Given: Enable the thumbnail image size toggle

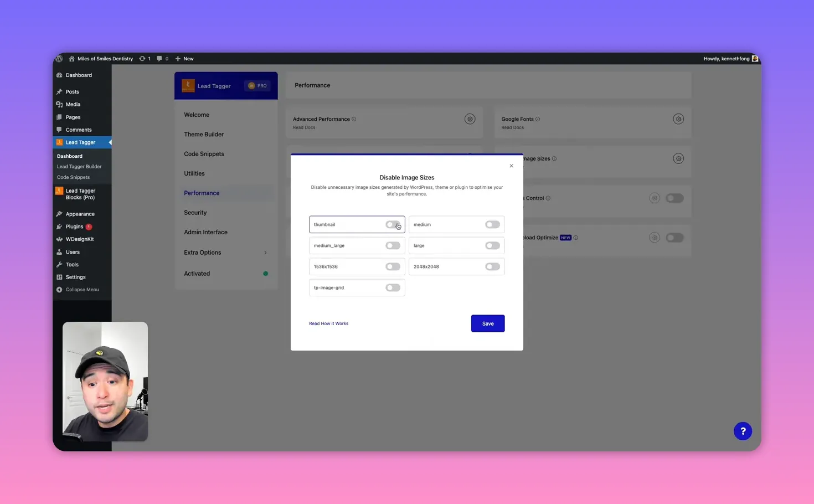Looking at the screenshot, I should click(x=393, y=224).
